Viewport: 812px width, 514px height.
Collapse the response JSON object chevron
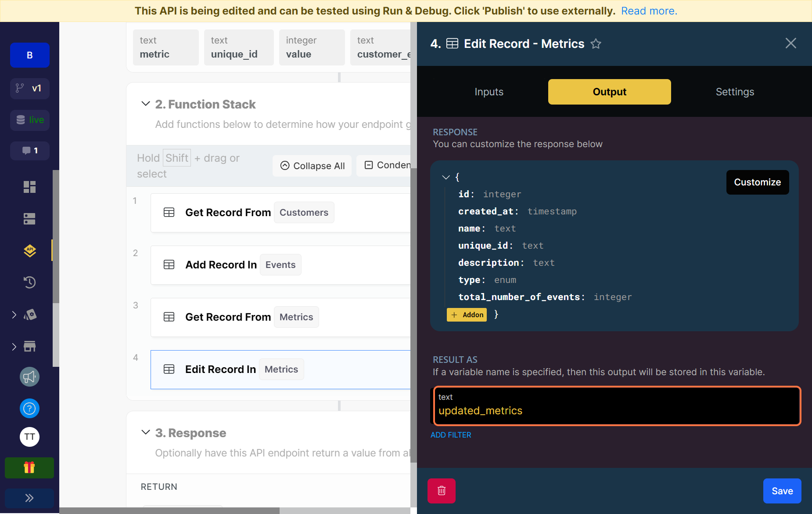coord(446,177)
